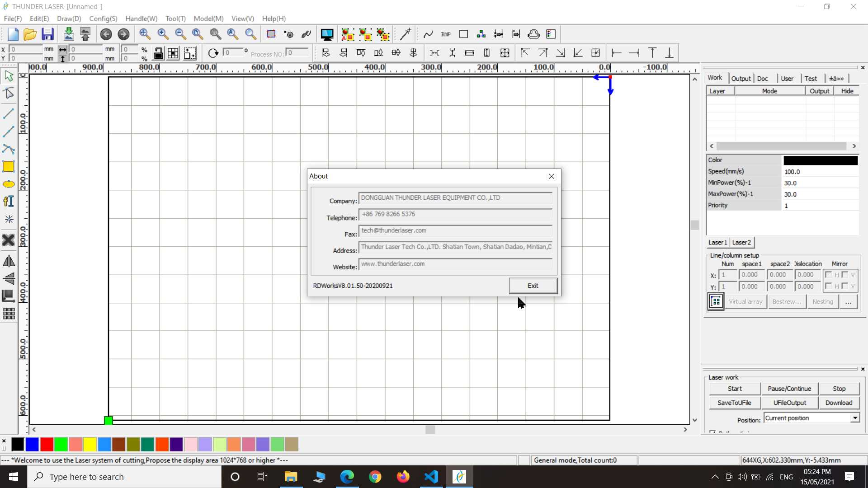Click the layer list scroll left arrow
Screen dimensions: 868x488
coord(712,146)
